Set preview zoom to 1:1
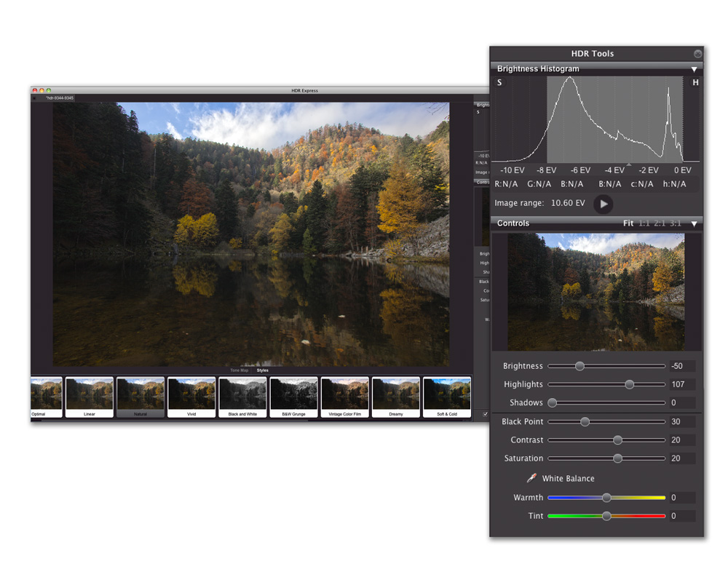Screen dimensions: 728x564 [x=644, y=223]
